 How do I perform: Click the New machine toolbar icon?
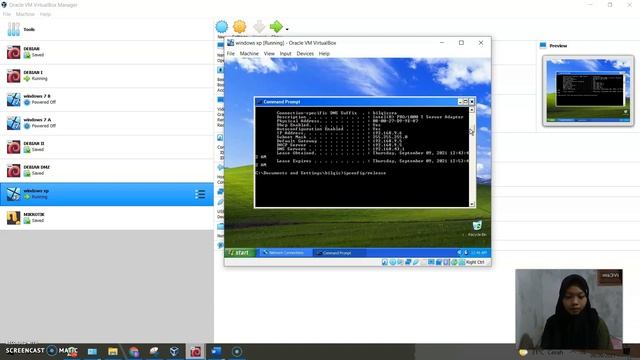pos(222,27)
